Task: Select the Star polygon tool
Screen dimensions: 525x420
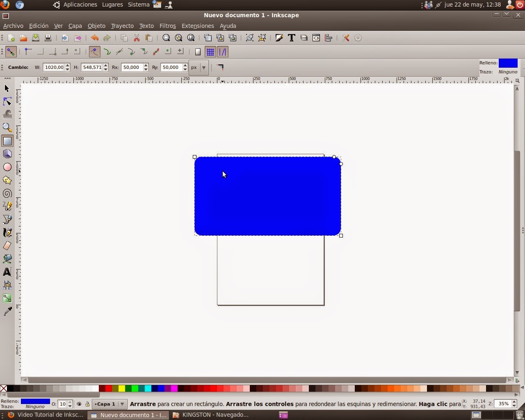Action: tap(7, 180)
